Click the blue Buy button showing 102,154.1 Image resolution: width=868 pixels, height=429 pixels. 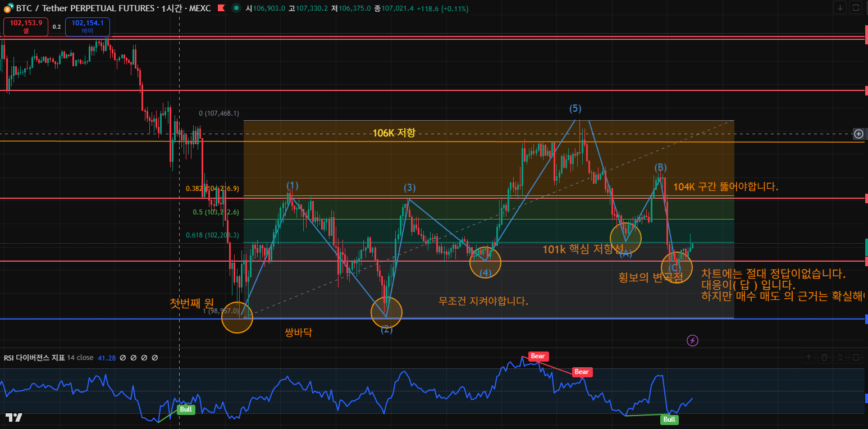88,26
